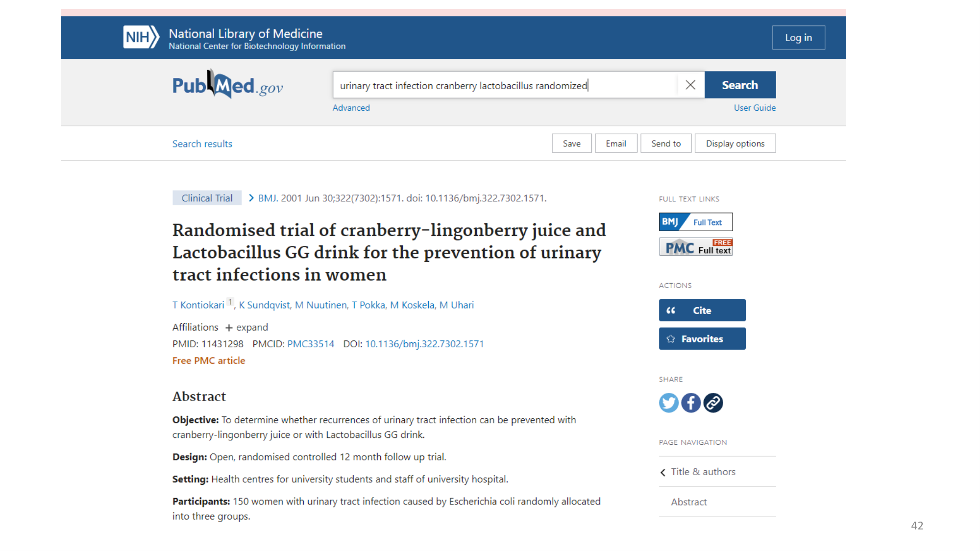Expand the Affiliations section
980x551 pixels.
click(x=246, y=327)
